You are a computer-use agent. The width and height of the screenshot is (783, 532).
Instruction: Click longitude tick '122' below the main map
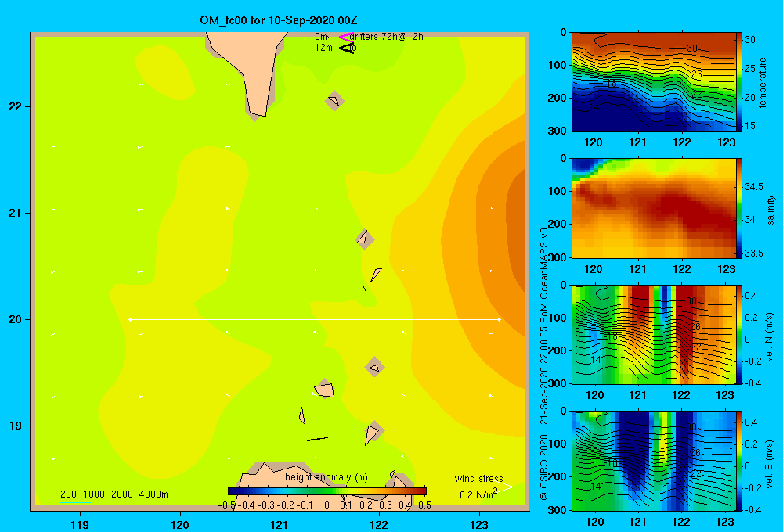(x=379, y=524)
